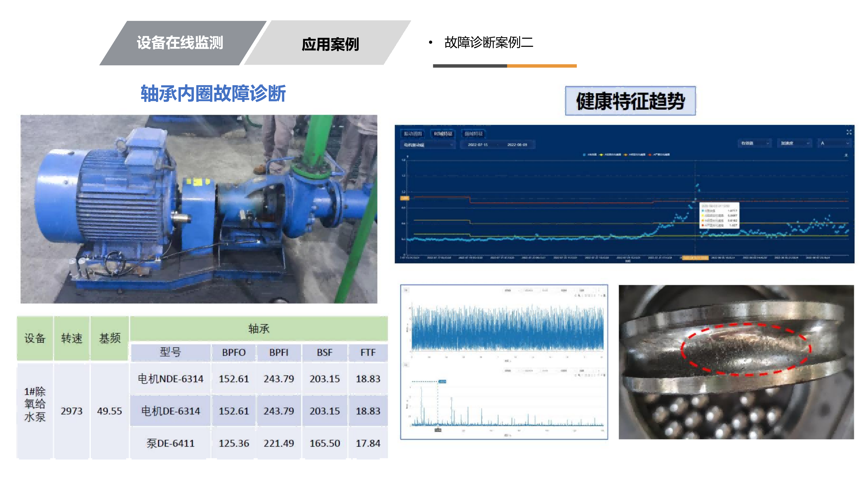Screen dimensions: 868x488
Task: Click the fullscreen expand icon on trend chart
Action: click(x=849, y=132)
